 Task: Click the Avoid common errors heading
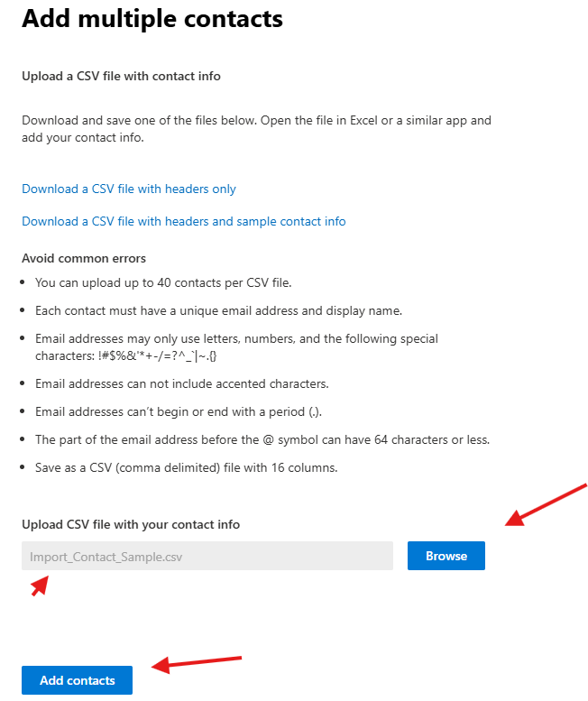pos(84,259)
